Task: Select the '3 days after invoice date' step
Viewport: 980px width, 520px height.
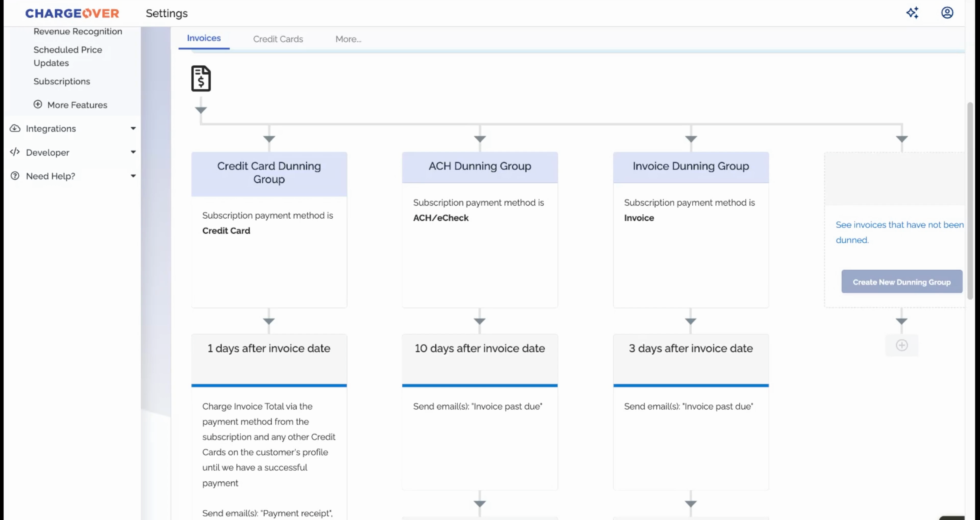Action: pyautogui.click(x=691, y=360)
